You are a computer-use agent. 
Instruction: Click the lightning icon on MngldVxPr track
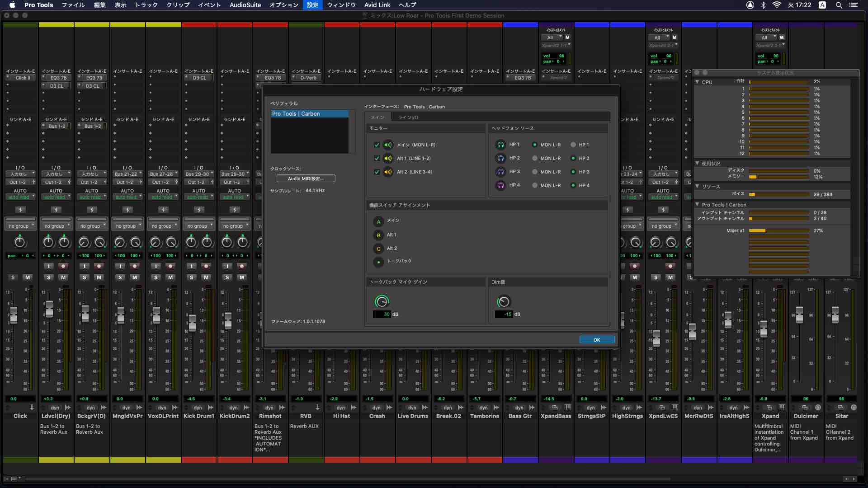pyautogui.click(x=127, y=210)
